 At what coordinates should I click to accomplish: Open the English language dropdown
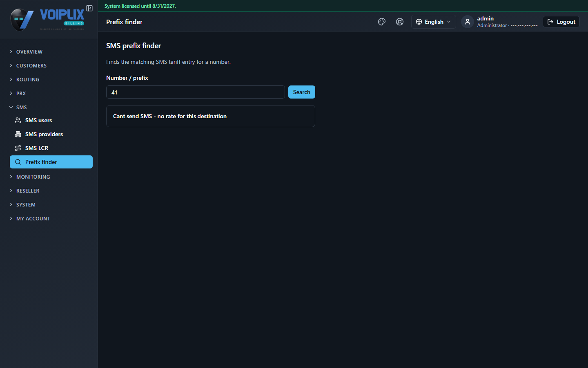click(433, 22)
